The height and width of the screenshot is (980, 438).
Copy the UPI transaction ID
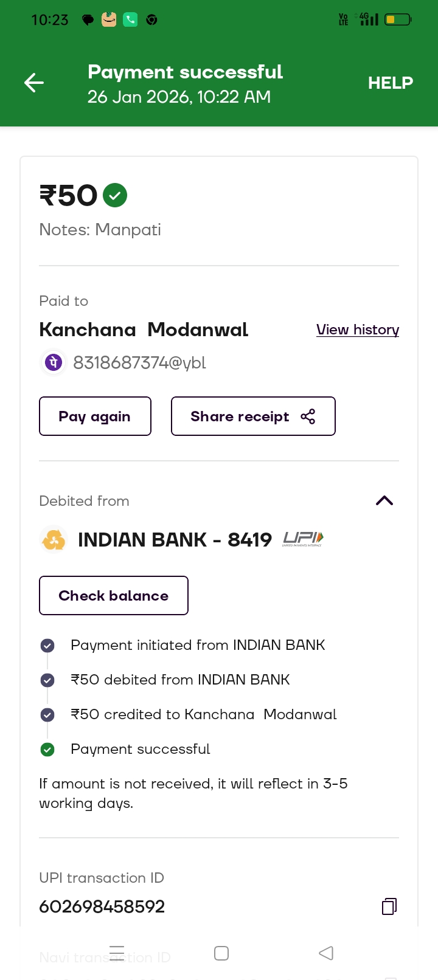389,906
